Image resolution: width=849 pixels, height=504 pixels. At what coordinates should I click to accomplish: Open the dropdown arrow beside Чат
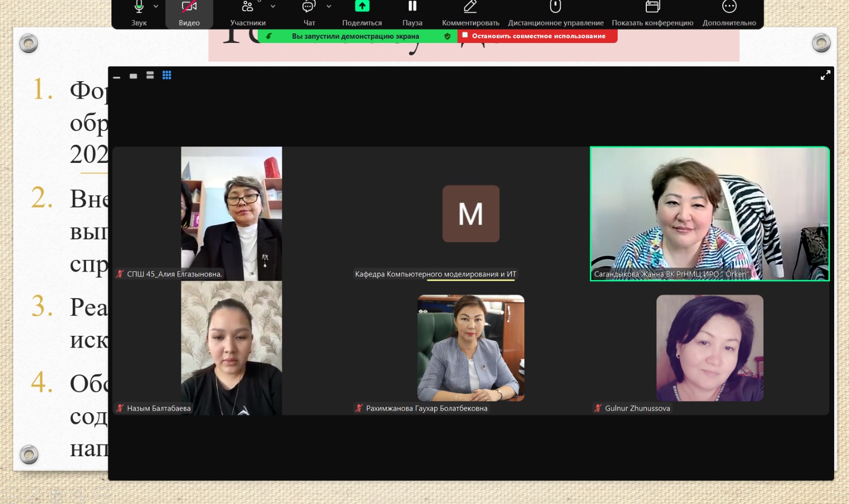329,6
